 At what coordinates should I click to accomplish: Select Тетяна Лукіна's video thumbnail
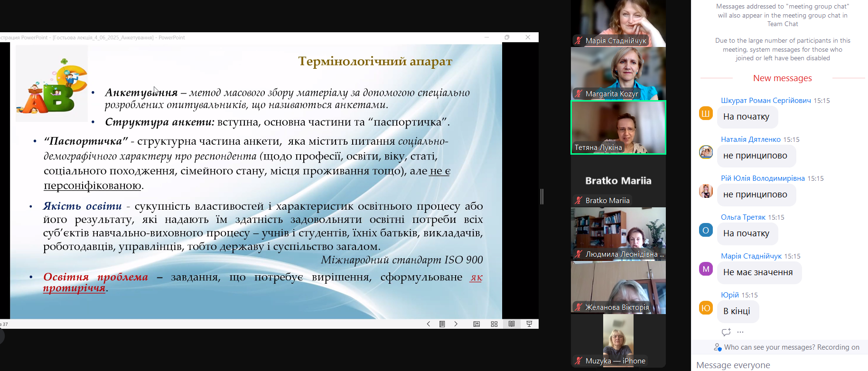[618, 127]
